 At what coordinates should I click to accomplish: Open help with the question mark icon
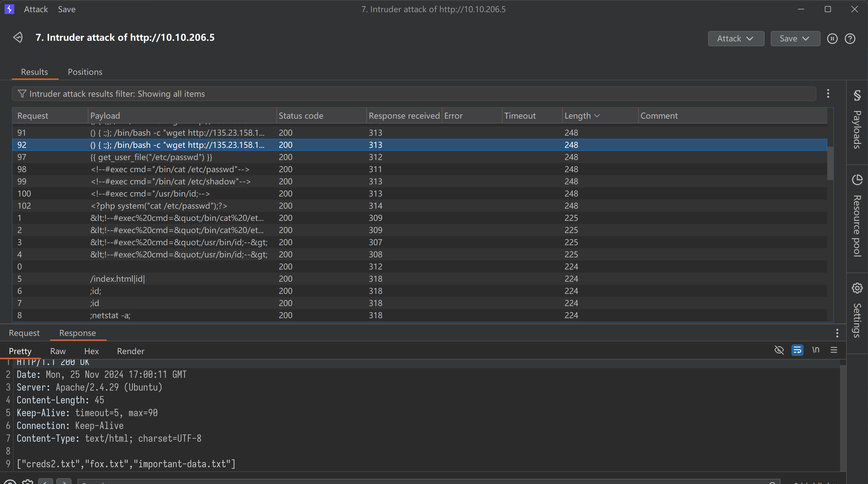point(850,39)
